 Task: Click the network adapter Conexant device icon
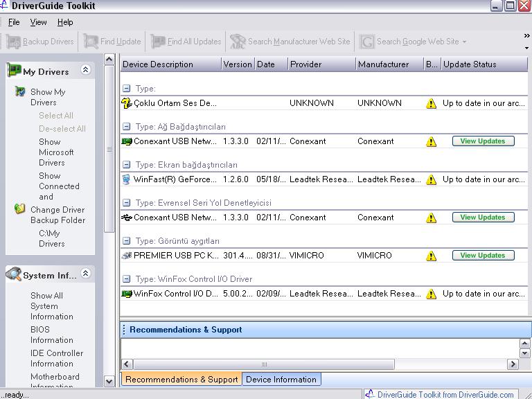127,141
